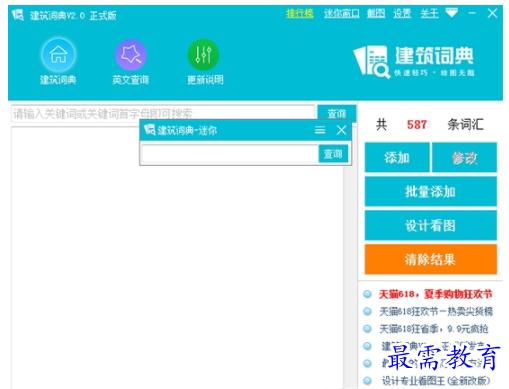The height and width of the screenshot is (389, 509).
Task: Open the 英文查询 purple icon
Action: [131, 54]
